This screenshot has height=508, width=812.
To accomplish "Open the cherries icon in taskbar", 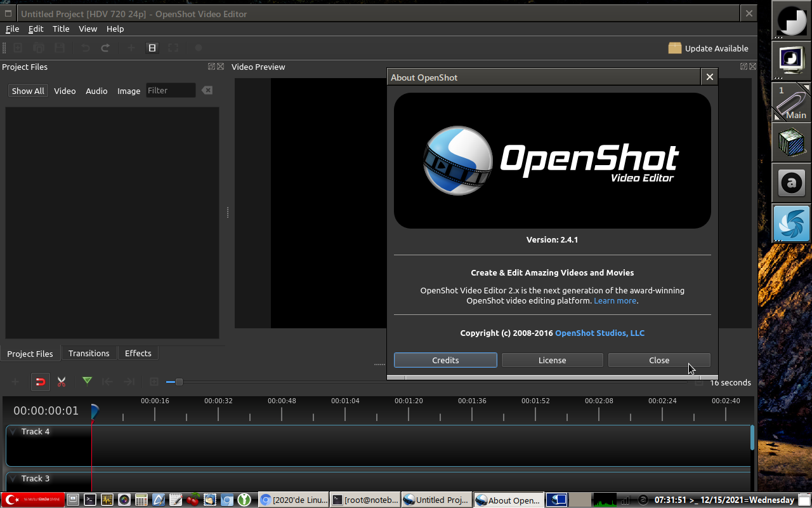I will [x=193, y=500].
